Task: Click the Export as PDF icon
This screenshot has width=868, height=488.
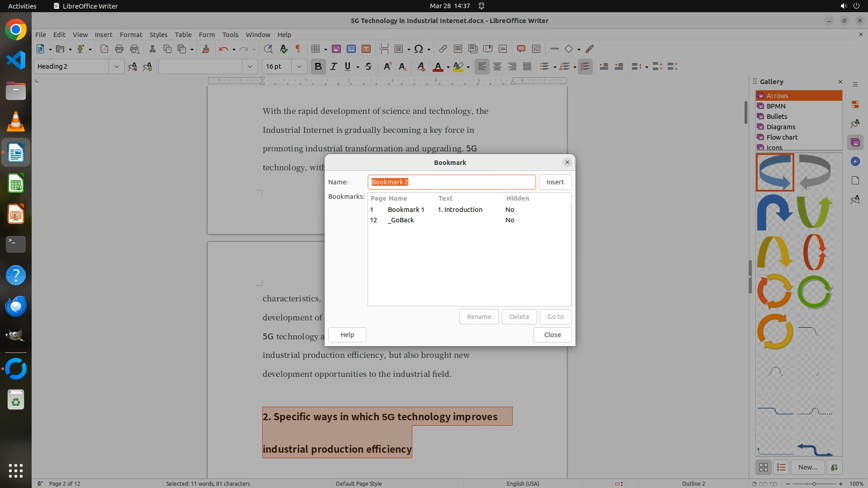Action: point(104,49)
